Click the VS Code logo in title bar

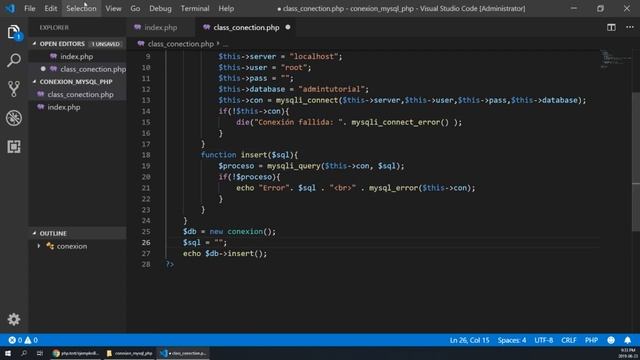(x=10, y=8)
